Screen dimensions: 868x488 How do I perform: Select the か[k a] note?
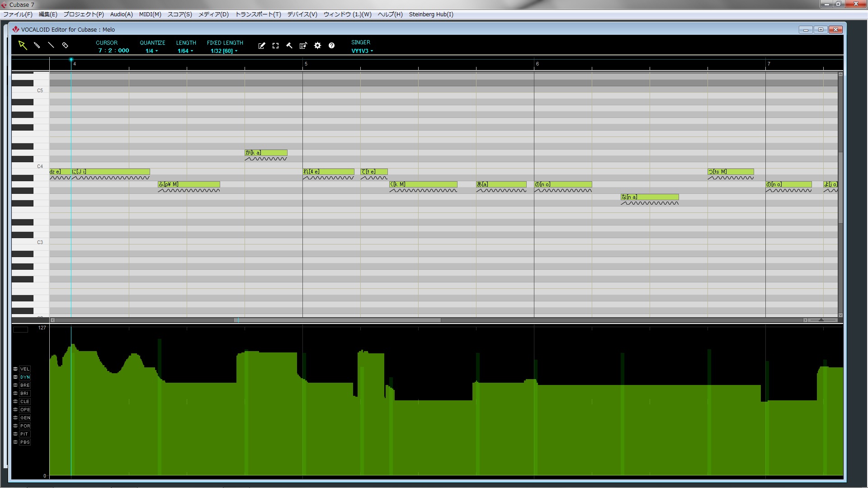(266, 153)
